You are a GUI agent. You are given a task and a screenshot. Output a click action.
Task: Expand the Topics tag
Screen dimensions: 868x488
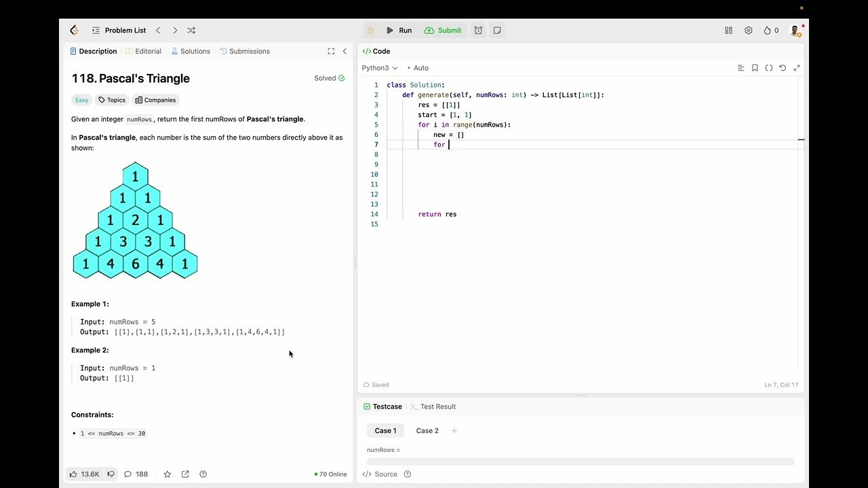(x=112, y=100)
